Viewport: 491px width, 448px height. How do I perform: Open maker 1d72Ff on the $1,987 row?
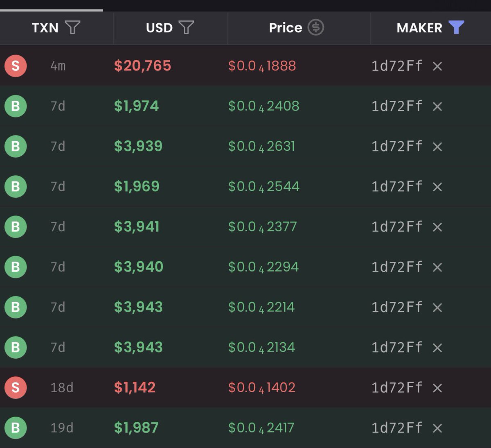click(396, 428)
